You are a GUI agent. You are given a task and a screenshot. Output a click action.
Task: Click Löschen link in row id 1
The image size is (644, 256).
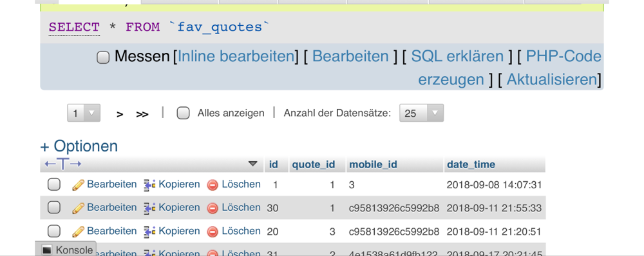point(241,184)
